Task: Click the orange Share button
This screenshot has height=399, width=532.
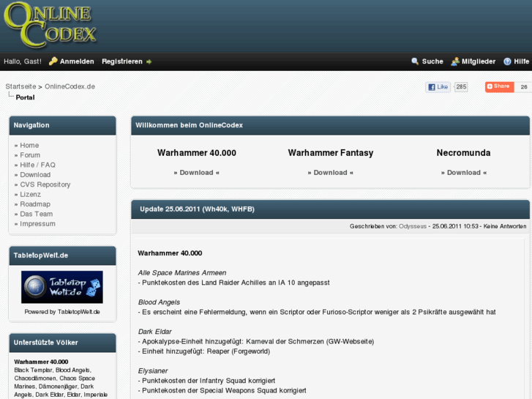Action: (x=499, y=86)
